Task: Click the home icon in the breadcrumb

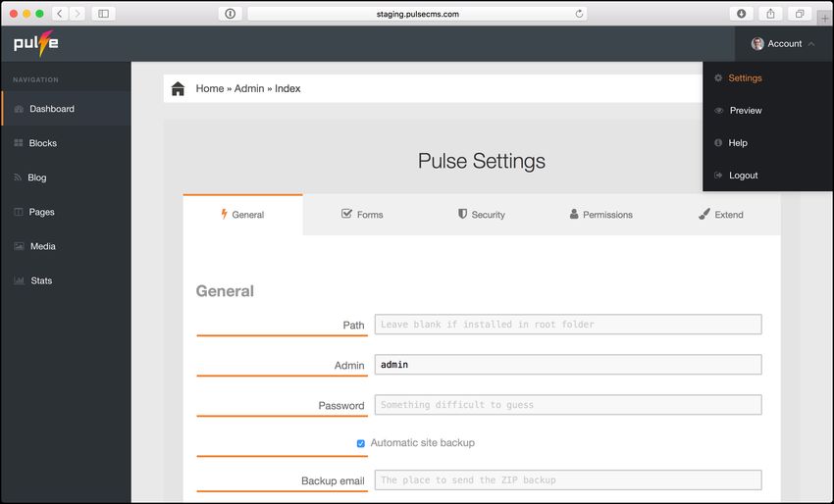Action: pos(178,89)
